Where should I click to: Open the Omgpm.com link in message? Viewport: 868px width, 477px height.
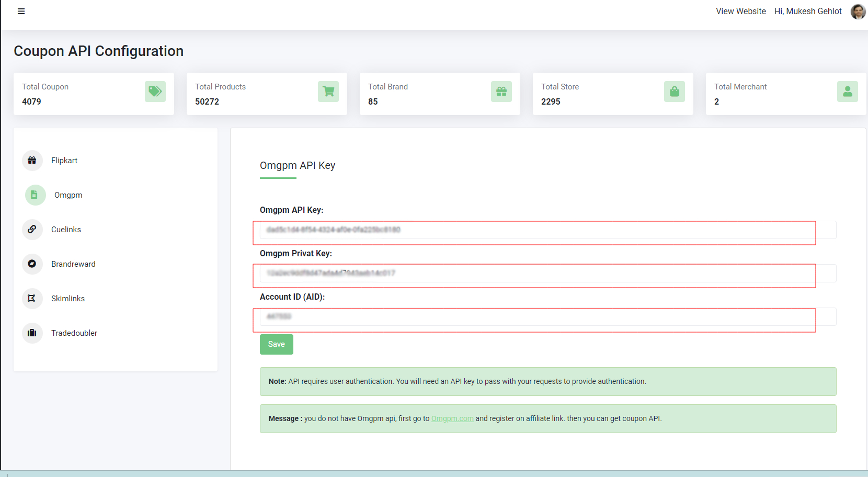pyautogui.click(x=452, y=419)
